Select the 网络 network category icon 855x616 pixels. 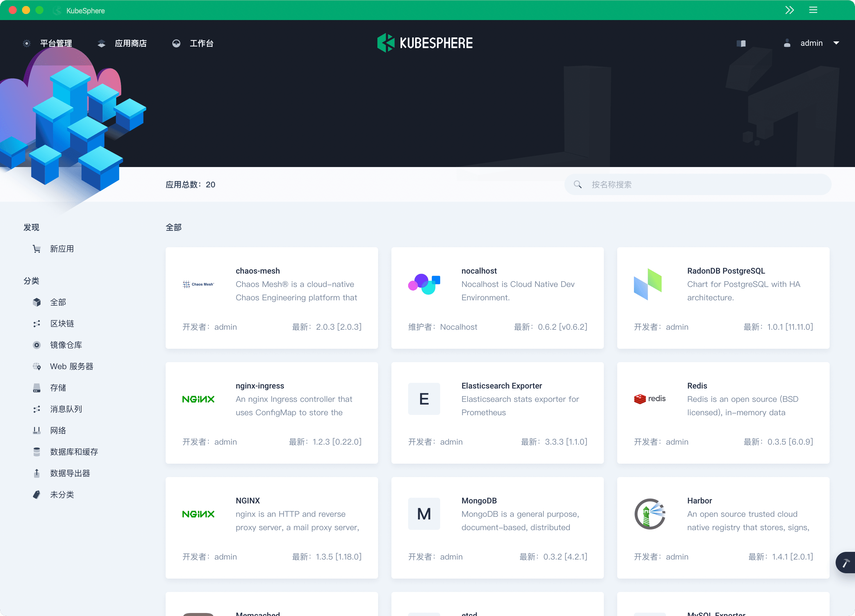[36, 430]
